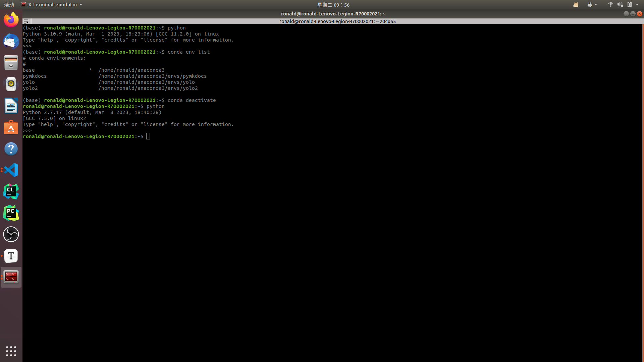Screen dimensions: 644x362
Task: Open Ubuntu Software store
Action: [x=11, y=127]
